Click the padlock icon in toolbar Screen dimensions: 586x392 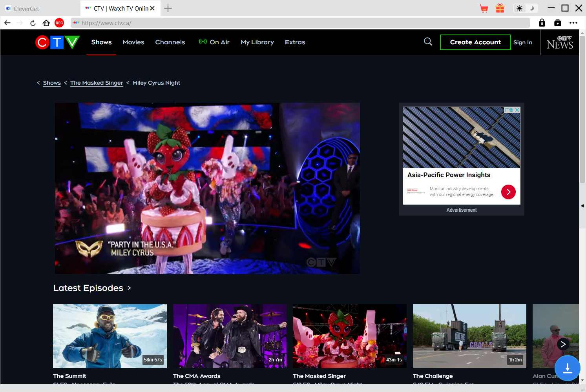tap(542, 23)
